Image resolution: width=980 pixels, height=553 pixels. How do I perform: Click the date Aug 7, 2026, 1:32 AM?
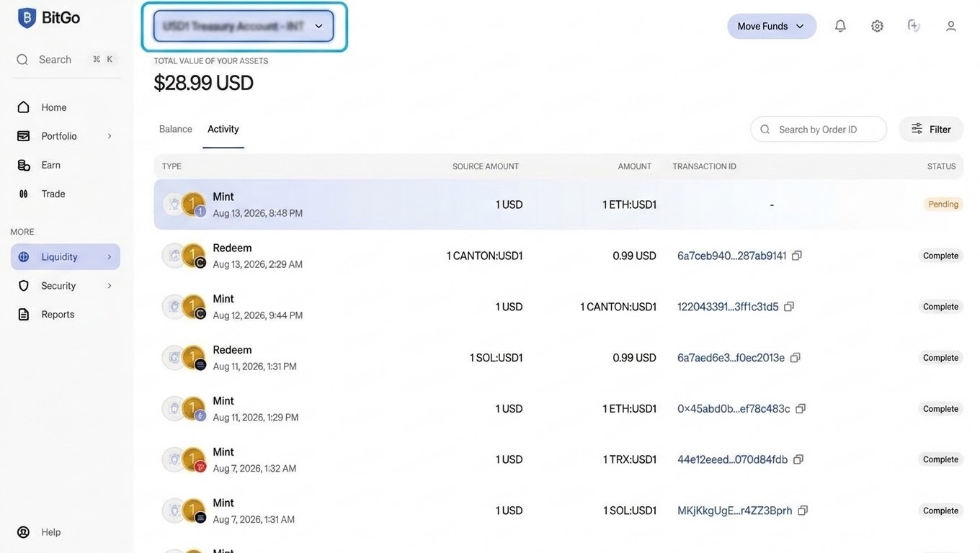coord(254,469)
